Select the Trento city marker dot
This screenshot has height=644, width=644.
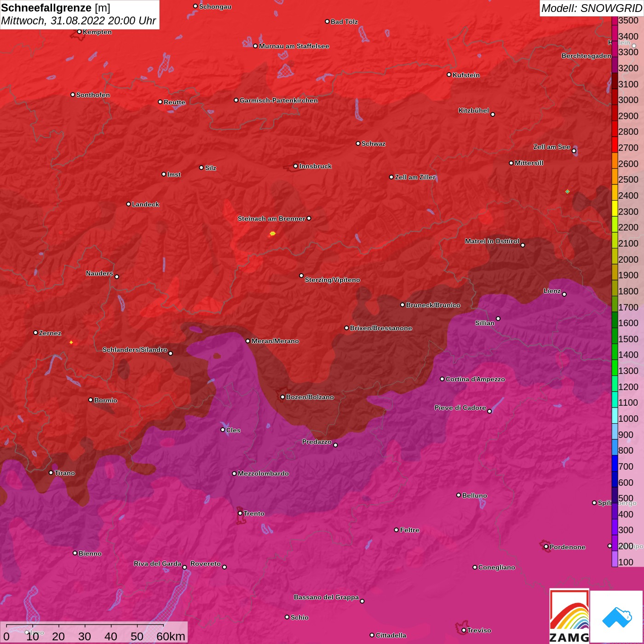coord(240,513)
